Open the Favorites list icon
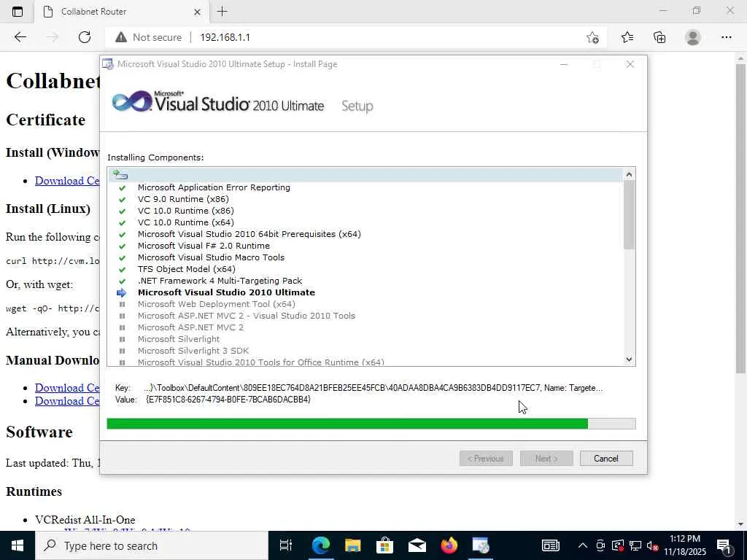The width and height of the screenshot is (747, 560). pos(627,37)
